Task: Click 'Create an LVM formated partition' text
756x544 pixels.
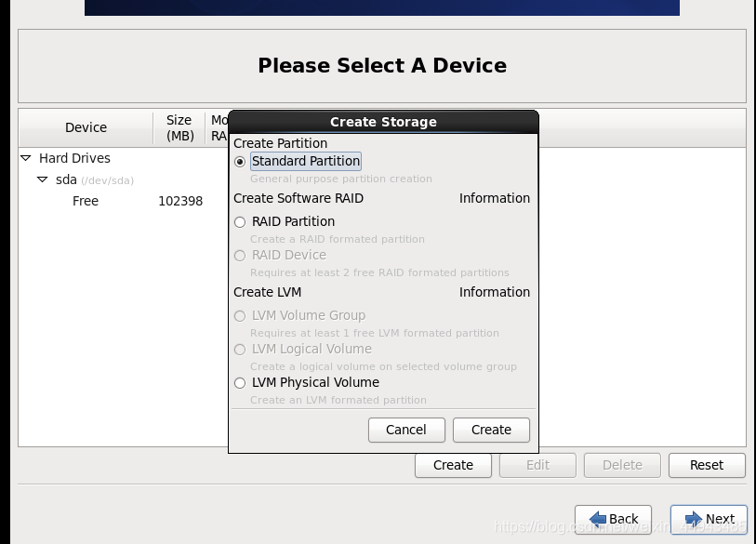Action: [338, 400]
